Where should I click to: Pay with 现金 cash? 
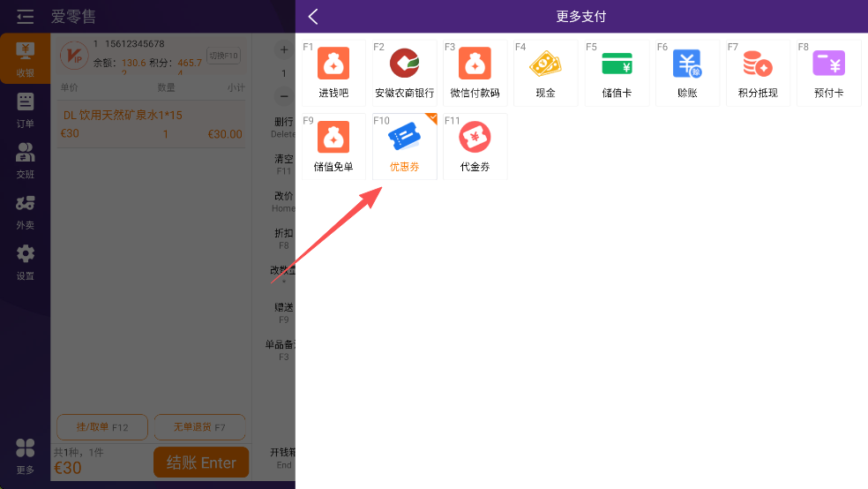545,71
